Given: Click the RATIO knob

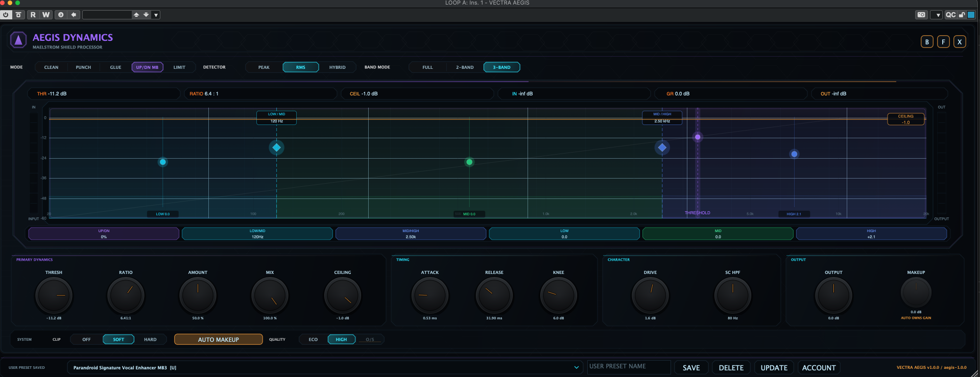Looking at the screenshot, I should pos(126,295).
